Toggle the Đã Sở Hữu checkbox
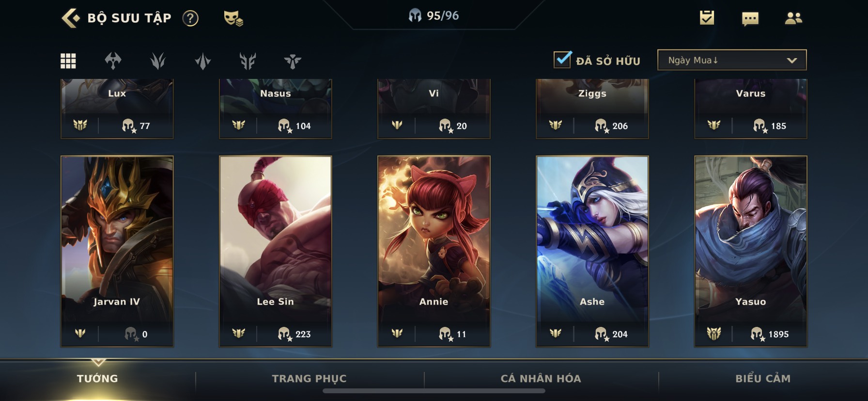Image resolution: width=868 pixels, height=401 pixels. pos(562,60)
